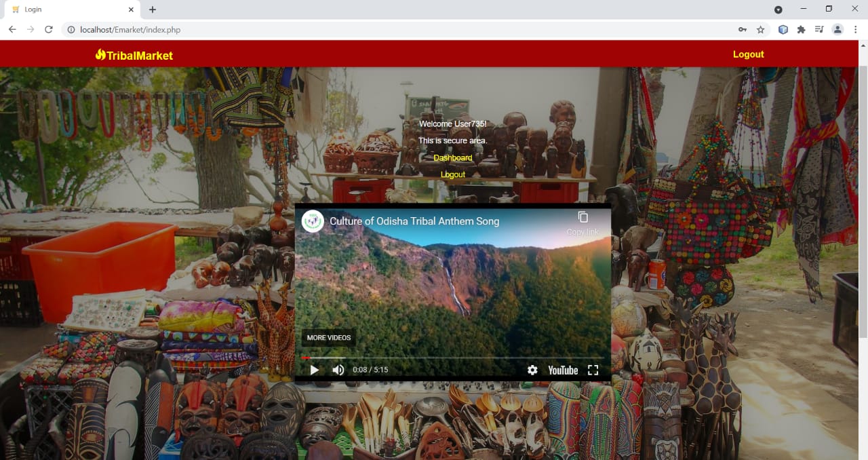View site information icon in address bar
The width and height of the screenshot is (868, 460).
coord(71,29)
